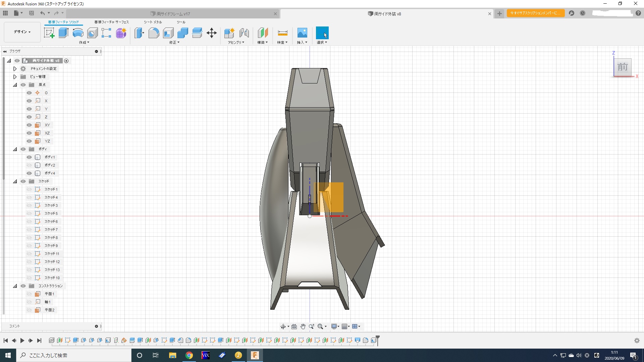Collapse the スケッチ folder in browser
Image resolution: width=644 pixels, height=362 pixels.
15,181
